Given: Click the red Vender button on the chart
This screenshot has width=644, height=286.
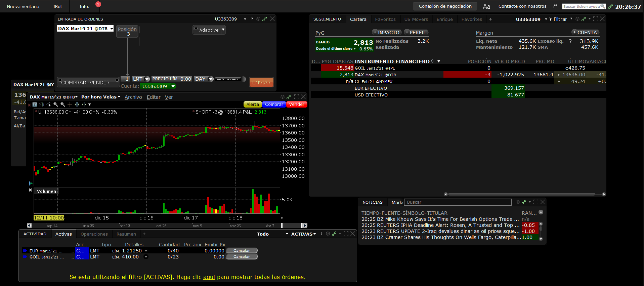Looking at the screenshot, I should pyautogui.click(x=297, y=105).
